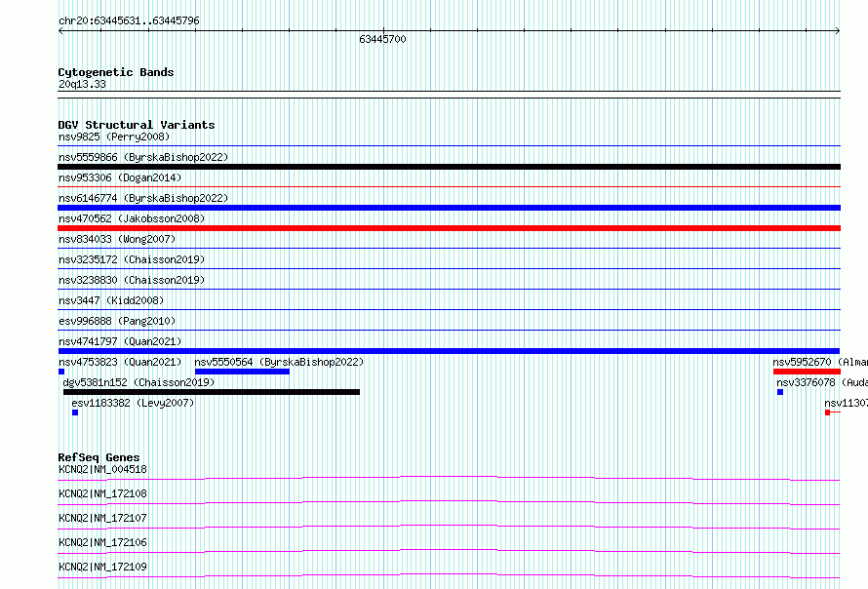
Task: Click the left arrow end of ruler
Action: click(60, 31)
